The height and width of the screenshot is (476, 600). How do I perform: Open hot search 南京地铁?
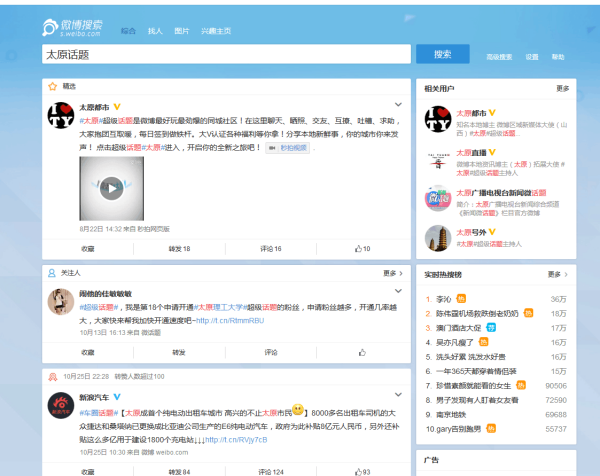pos(451,415)
